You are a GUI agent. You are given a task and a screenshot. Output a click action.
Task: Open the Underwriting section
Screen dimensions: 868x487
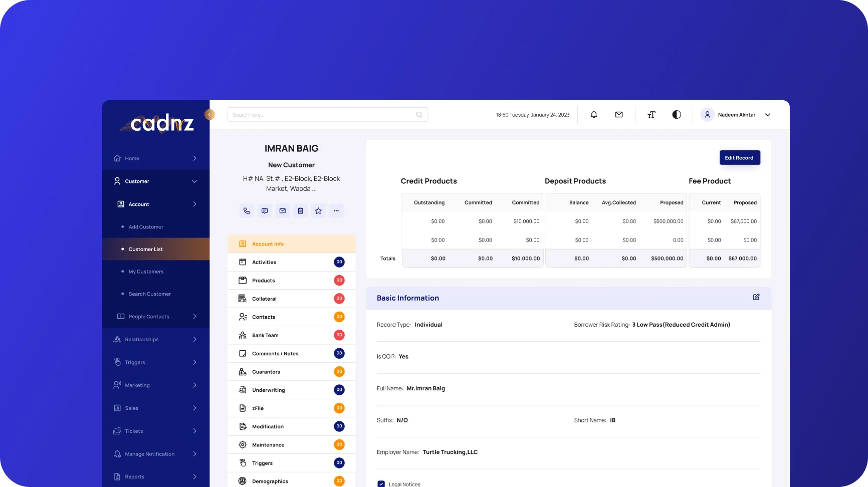coord(268,390)
